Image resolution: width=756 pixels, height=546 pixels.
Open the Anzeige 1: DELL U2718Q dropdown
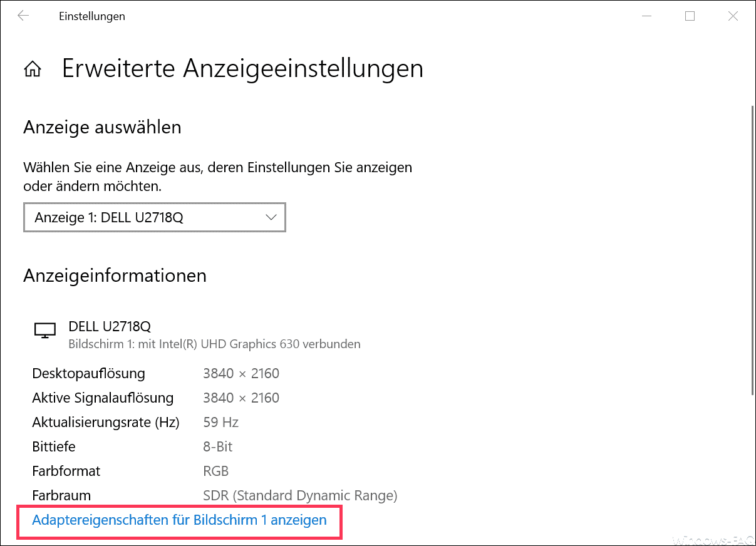coord(155,217)
